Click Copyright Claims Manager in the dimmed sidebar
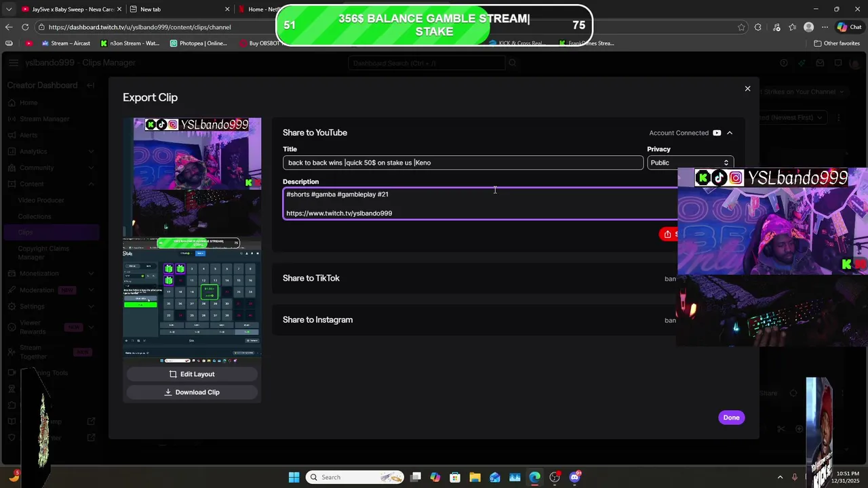 (43, 253)
